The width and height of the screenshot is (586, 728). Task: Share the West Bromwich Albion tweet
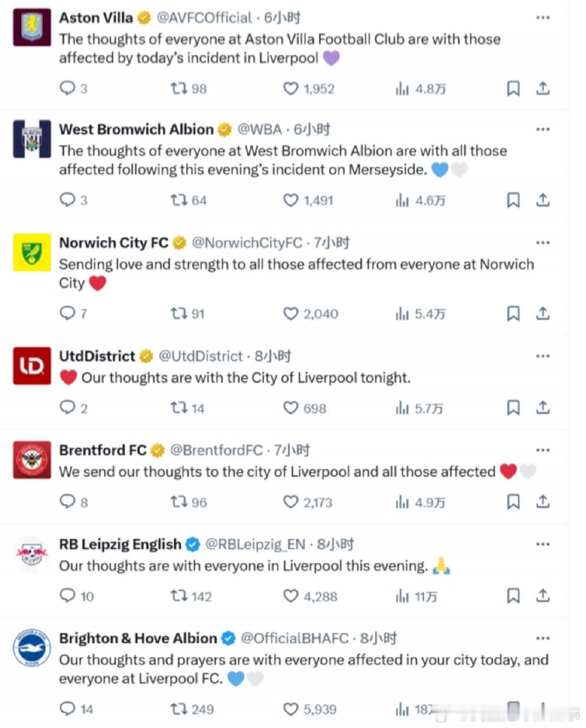point(543,200)
